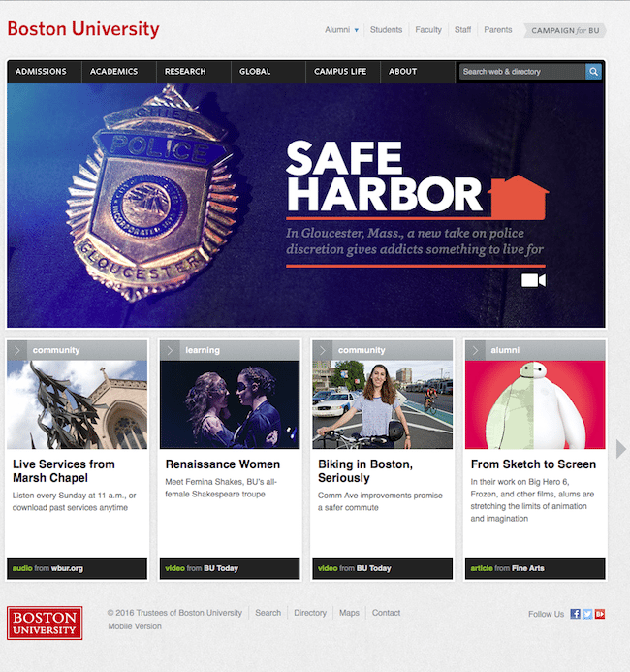Click video from BU Today under Biking card

pyautogui.click(x=383, y=568)
